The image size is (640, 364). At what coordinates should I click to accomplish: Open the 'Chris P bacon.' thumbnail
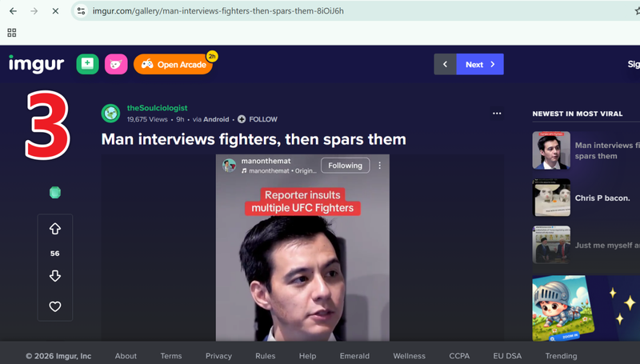[551, 198]
